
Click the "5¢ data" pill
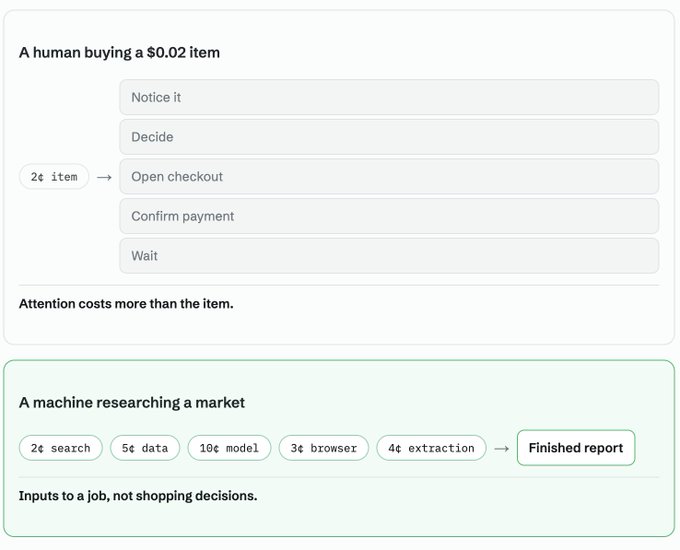pyautogui.click(x=145, y=448)
